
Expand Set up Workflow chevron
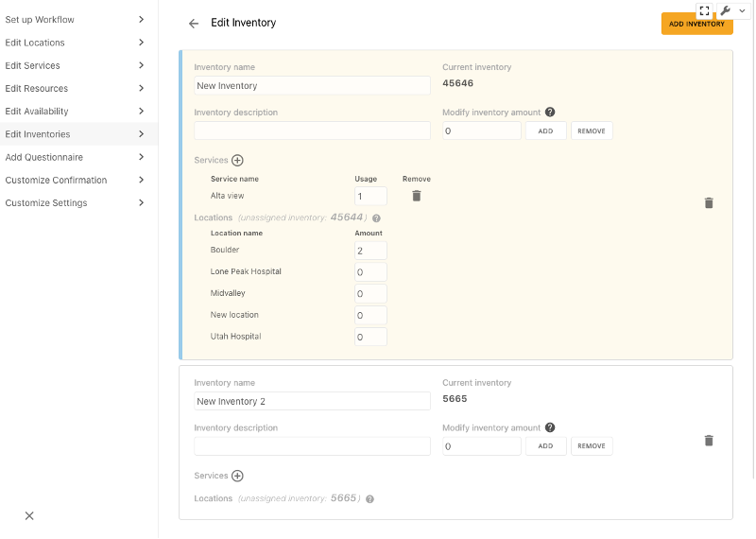pyautogui.click(x=141, y=19)
